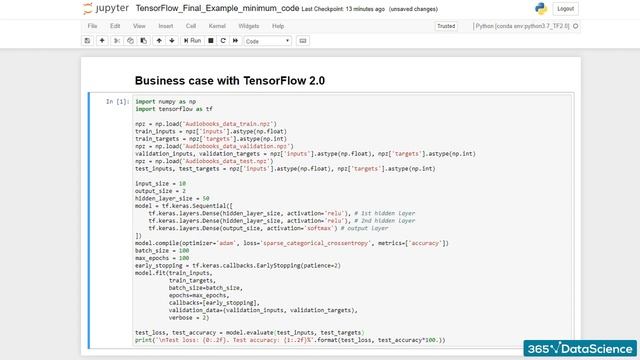The image size is (640, 360).
Task: Click the Jupyter logo
Action: pyautogui.click(x=106, y=9)
